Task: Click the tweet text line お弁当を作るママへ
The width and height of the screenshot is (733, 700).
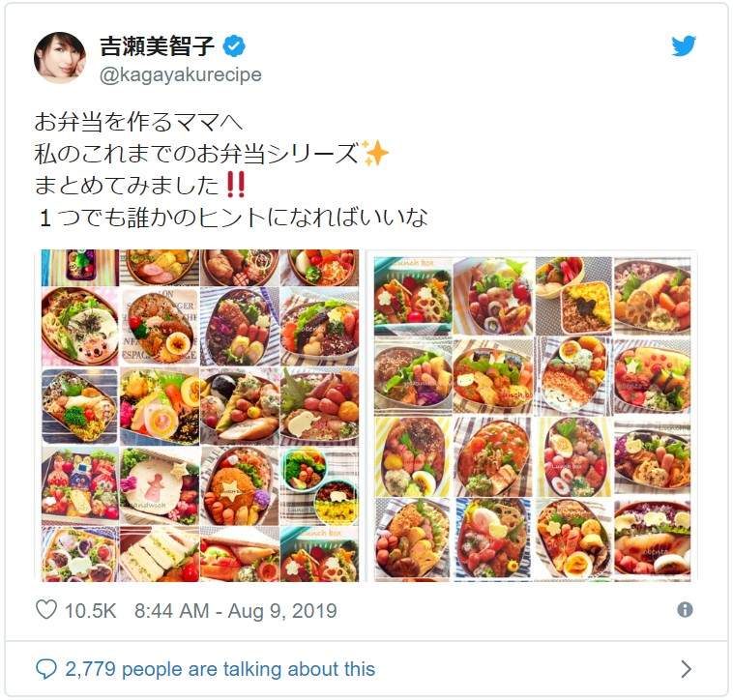Action: coord(138,122)
